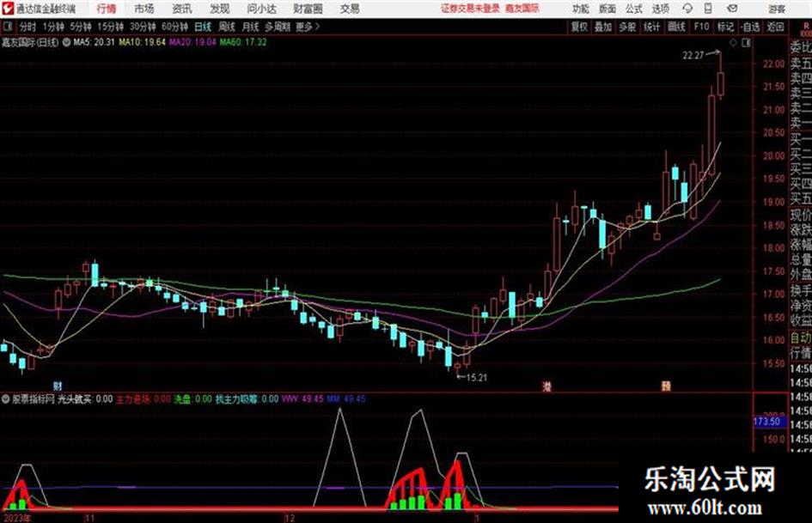812x523 pixels.
Task: Click the 画线 drawing tool button
Action: tap(676, 27)
